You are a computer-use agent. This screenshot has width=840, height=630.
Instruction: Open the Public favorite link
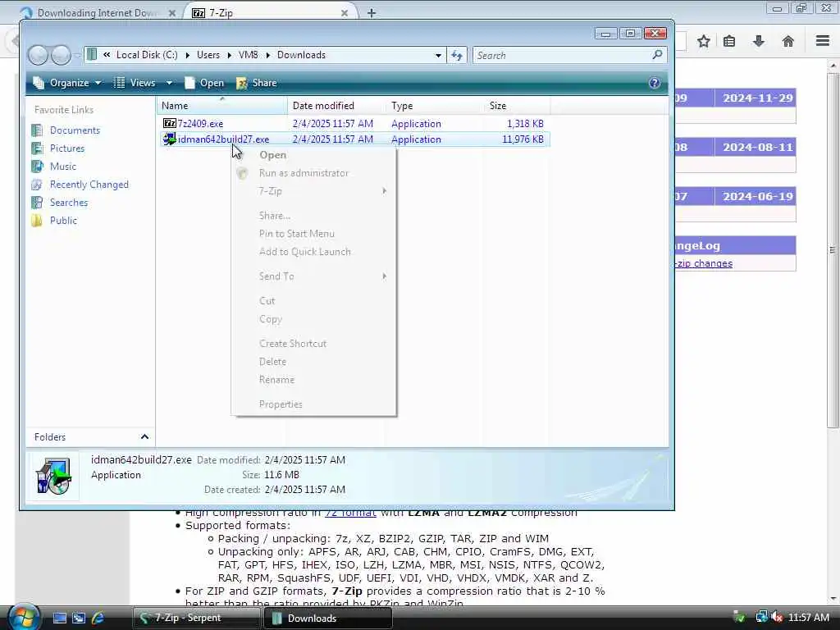tap(63, 221)
